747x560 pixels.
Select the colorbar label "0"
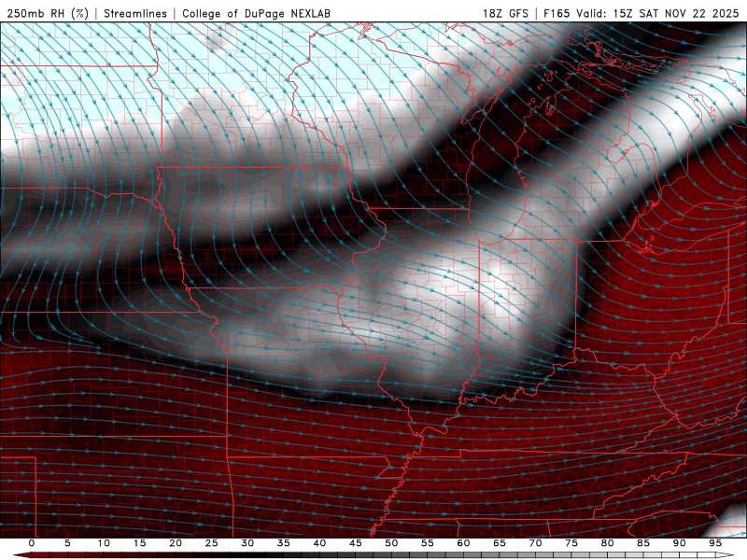[32, 543]
